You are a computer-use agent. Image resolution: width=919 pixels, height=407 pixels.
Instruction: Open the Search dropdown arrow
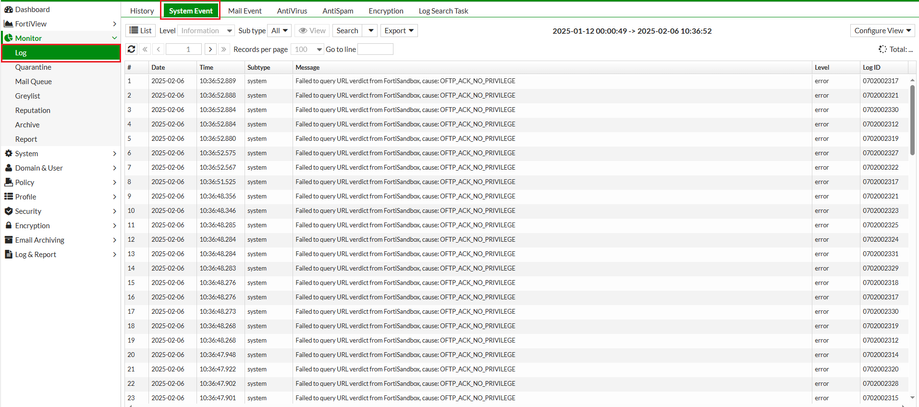click(x=370, y=30)
